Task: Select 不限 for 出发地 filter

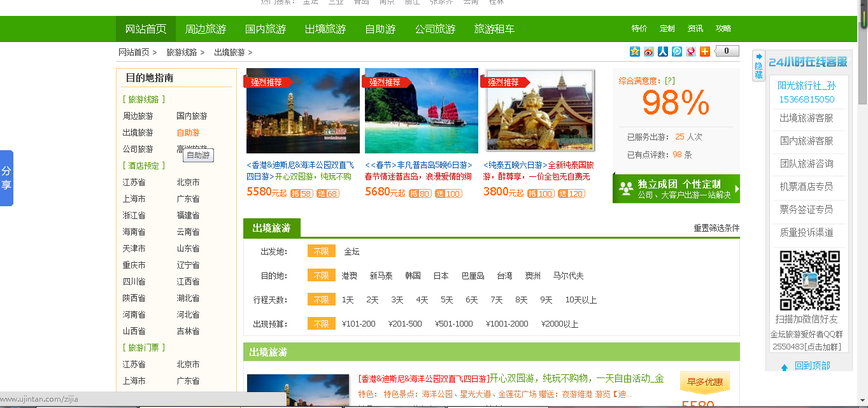Action: click(x=321, y=251)
